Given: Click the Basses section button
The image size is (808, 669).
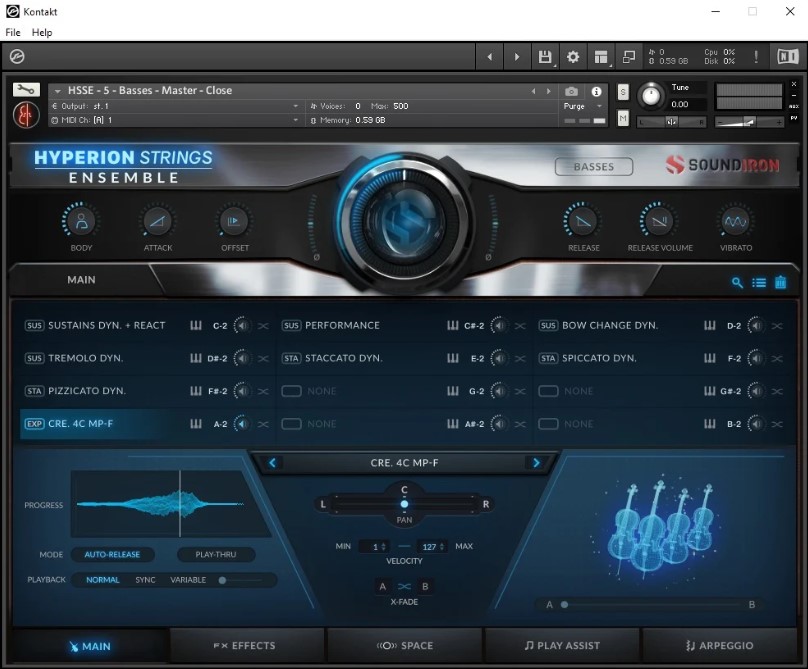Looking at the screenshot, I should coord(594,166).
